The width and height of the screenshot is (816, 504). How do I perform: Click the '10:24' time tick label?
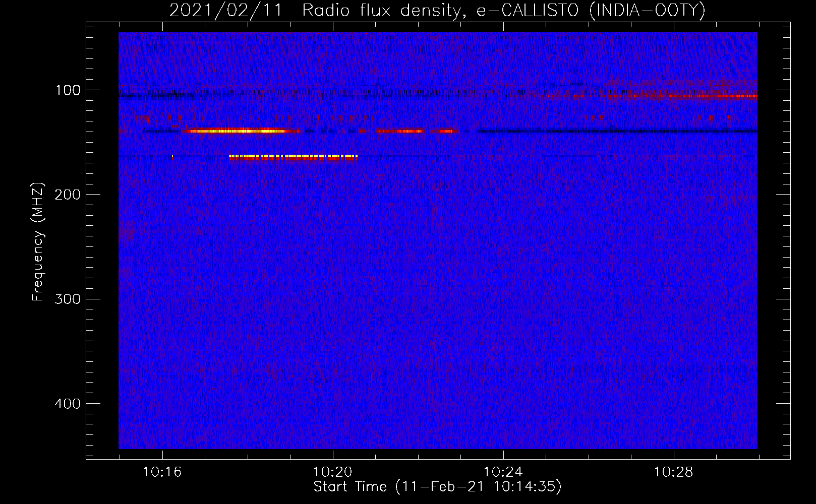pyautogui.click(x=503, y=472)
